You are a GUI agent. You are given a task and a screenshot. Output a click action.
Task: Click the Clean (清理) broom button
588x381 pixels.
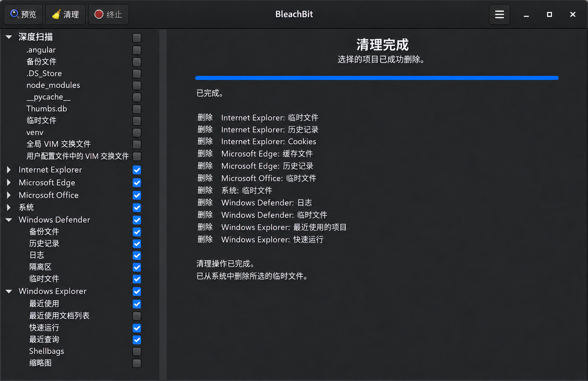65,14
